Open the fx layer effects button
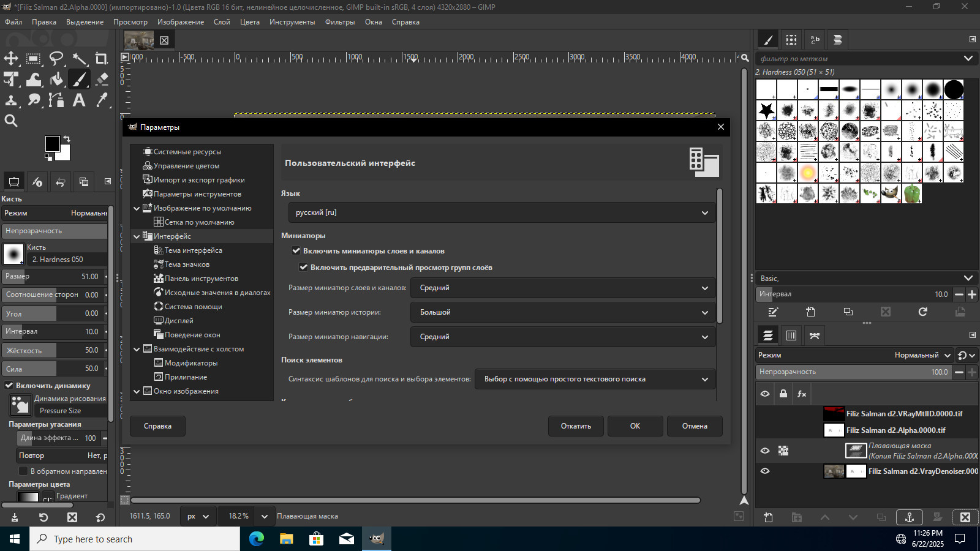The image size is (980, 551). 802,394
